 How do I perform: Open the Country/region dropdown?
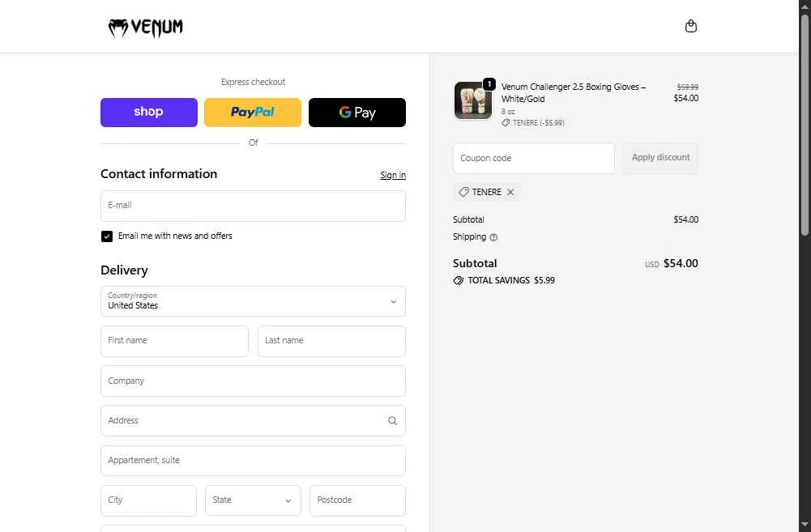click(x=253, y=301)
